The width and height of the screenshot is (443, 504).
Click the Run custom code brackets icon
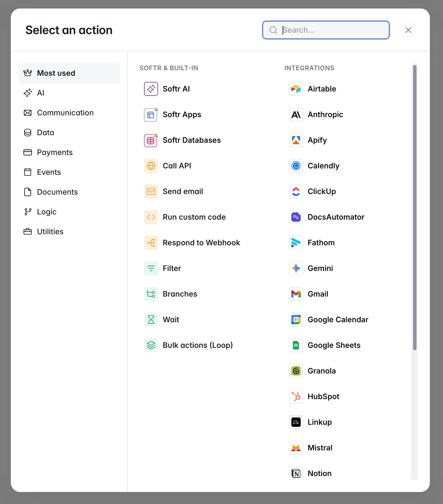coord(151,217)
